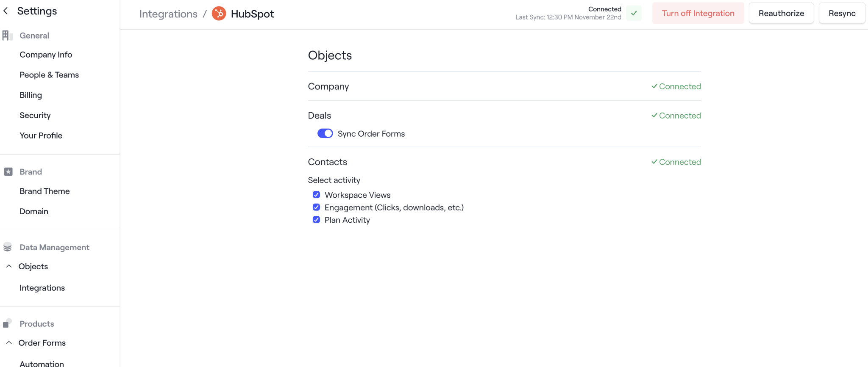Image resolution: width=868 pixels, height=367 pixels.
Task: Click the HubSpot logo icon
Action: 219,14
